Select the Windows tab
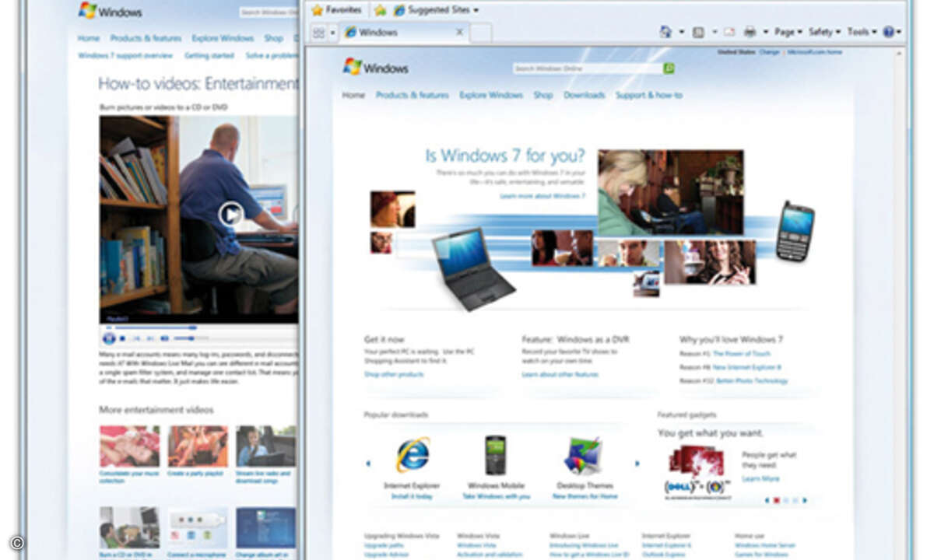The width and height of the screenshot is (934, 560). [x=404, y=33]
